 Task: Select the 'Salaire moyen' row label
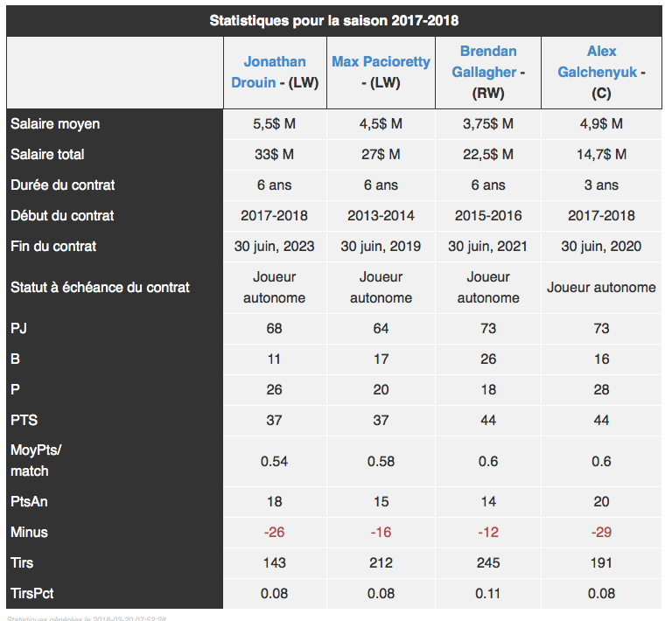[55, 124]
